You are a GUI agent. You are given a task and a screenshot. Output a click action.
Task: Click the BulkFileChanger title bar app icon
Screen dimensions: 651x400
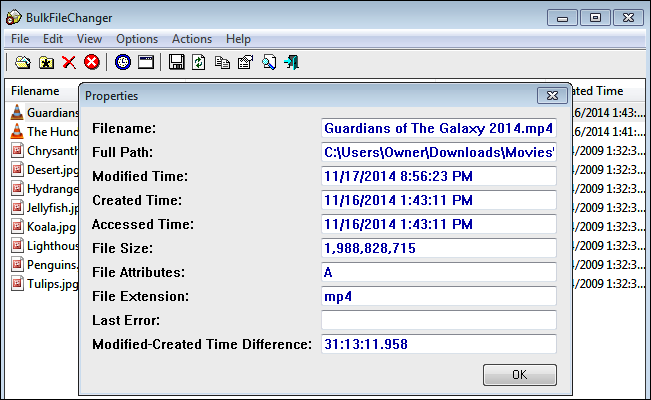[x=14, y=17]
